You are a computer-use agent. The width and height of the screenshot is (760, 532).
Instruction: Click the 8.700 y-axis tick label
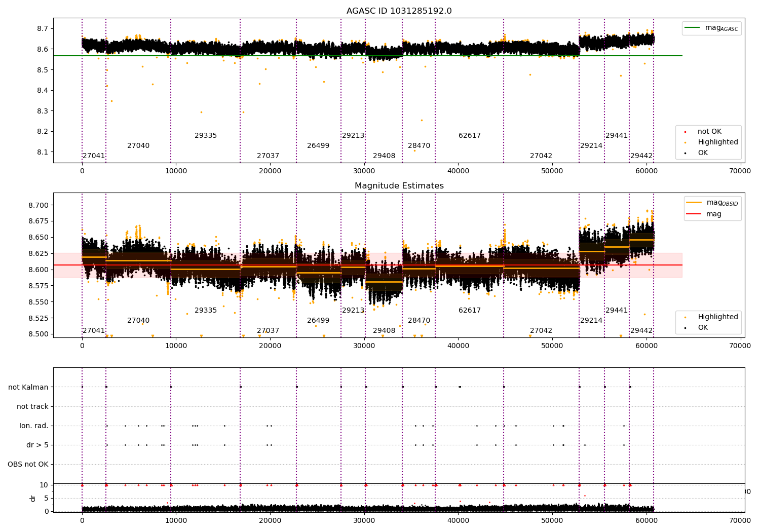39,206
